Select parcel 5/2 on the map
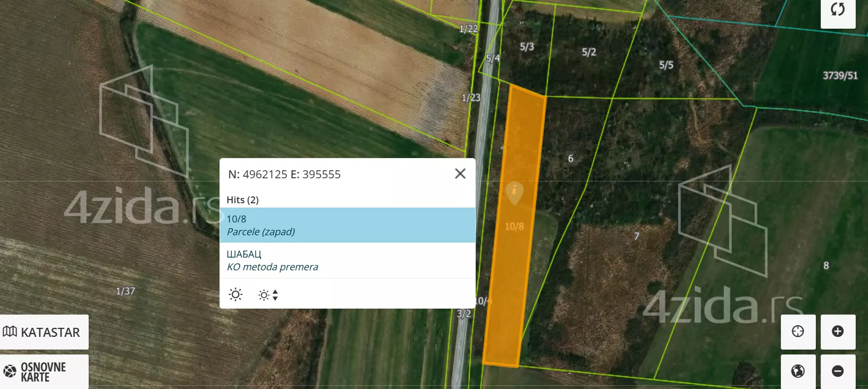The width and height of the screenshot is (868, 389). [589, 52]
